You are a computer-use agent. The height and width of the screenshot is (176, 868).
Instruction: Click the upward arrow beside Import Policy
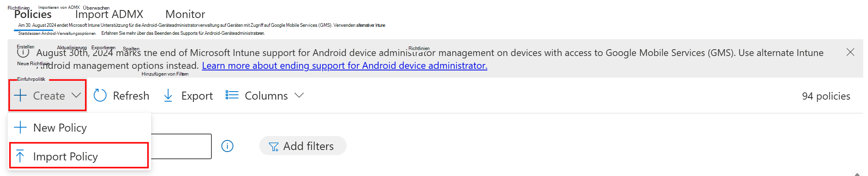(20, 156)
